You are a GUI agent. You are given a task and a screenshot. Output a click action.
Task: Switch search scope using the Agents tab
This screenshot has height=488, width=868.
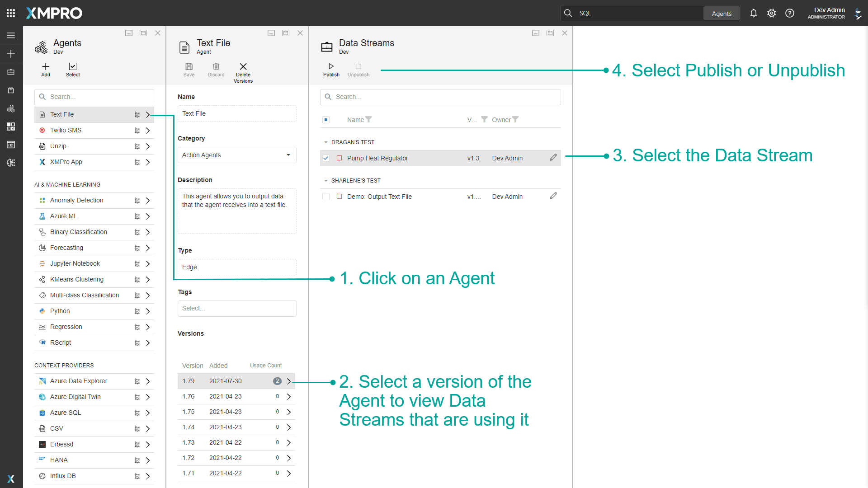coord(722,13)
